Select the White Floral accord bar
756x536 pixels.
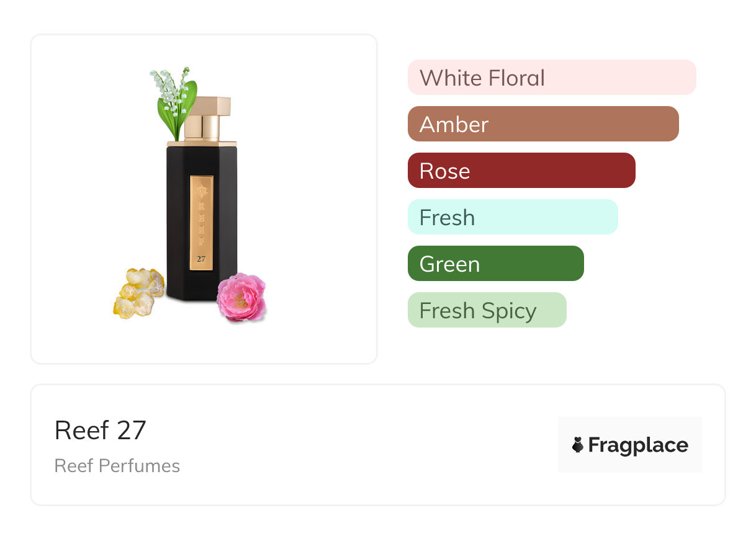[x=551, y=78]
